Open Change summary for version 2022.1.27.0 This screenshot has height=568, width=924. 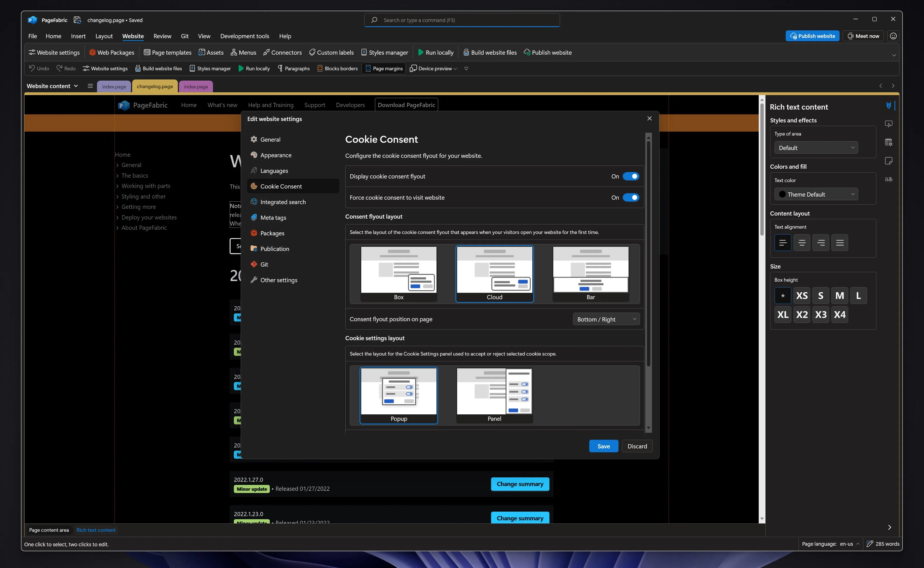click(520, 484)
